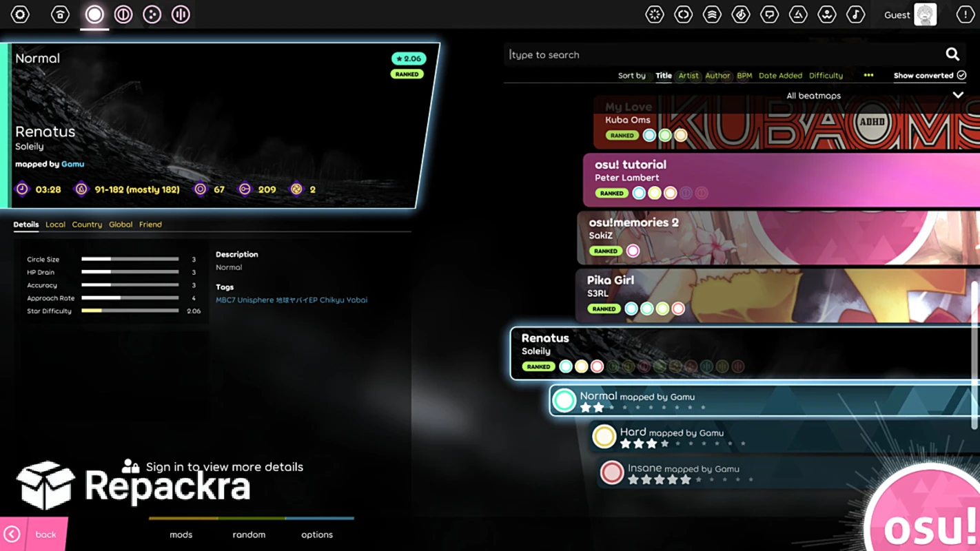Screen dimensions: 980x551
Task: Select the osu! standard ruleset icon
Action: point(94,14)
